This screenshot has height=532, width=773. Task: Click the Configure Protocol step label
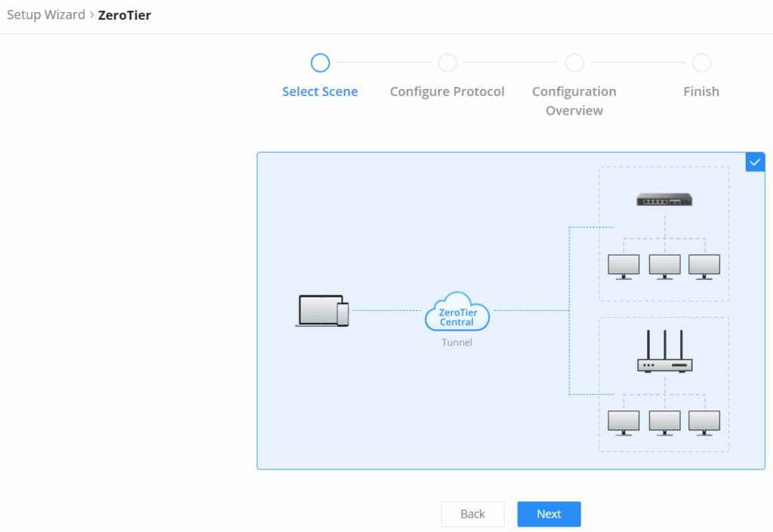click(x=447, y=91)
